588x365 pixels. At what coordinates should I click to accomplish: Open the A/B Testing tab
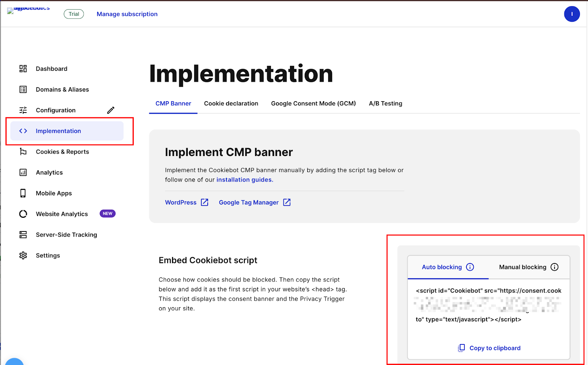386,103
